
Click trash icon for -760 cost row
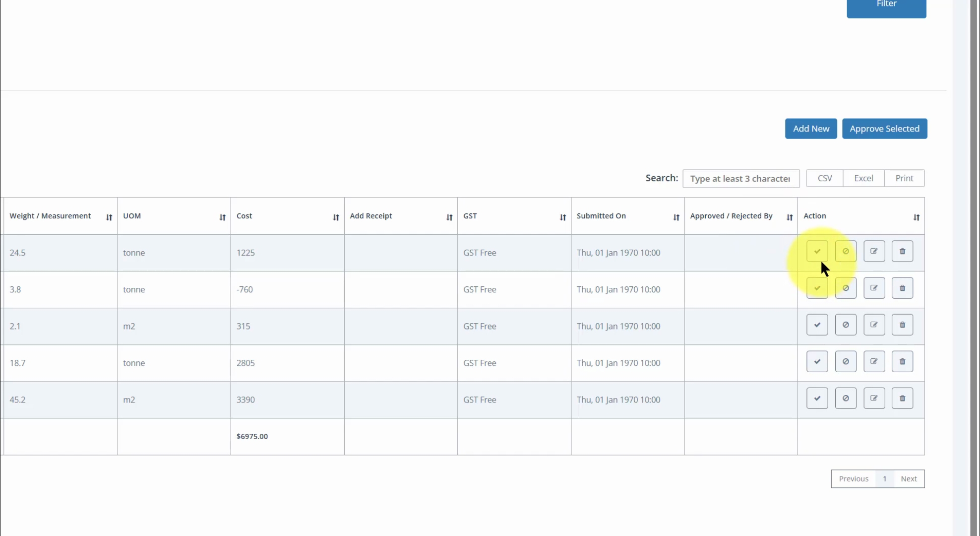point(902,288)
